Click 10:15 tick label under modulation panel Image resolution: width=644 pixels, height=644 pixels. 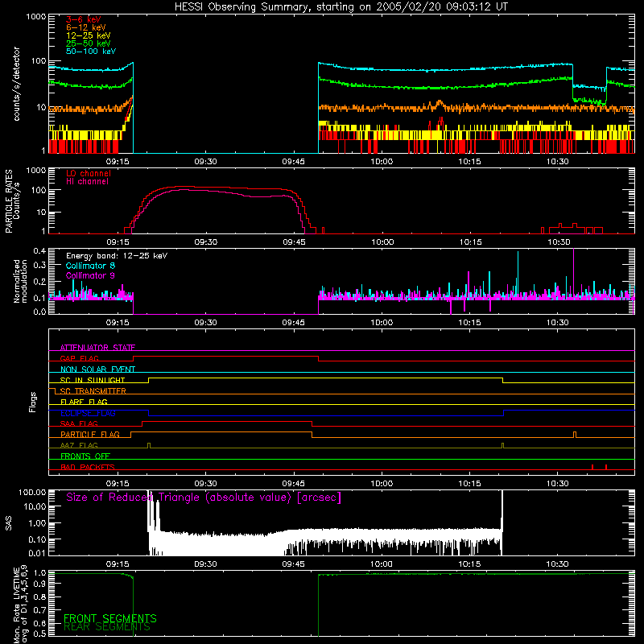[469, 323]
